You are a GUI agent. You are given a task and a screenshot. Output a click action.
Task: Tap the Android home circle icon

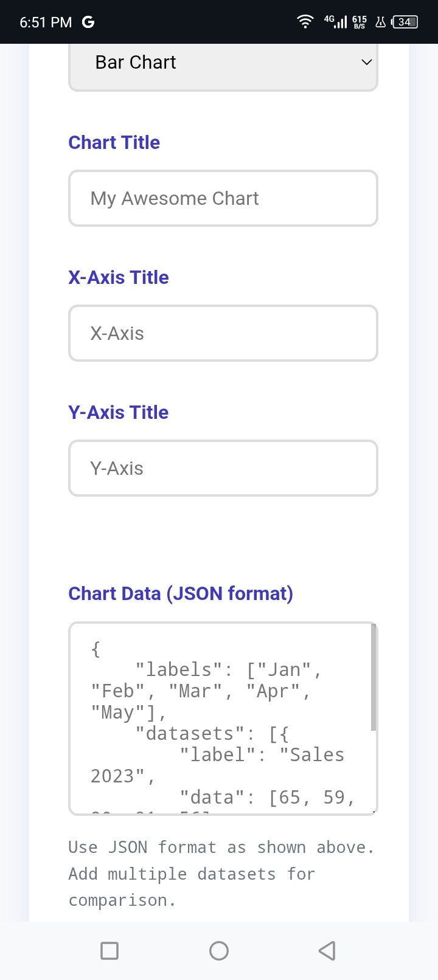[x=219, y=950]
